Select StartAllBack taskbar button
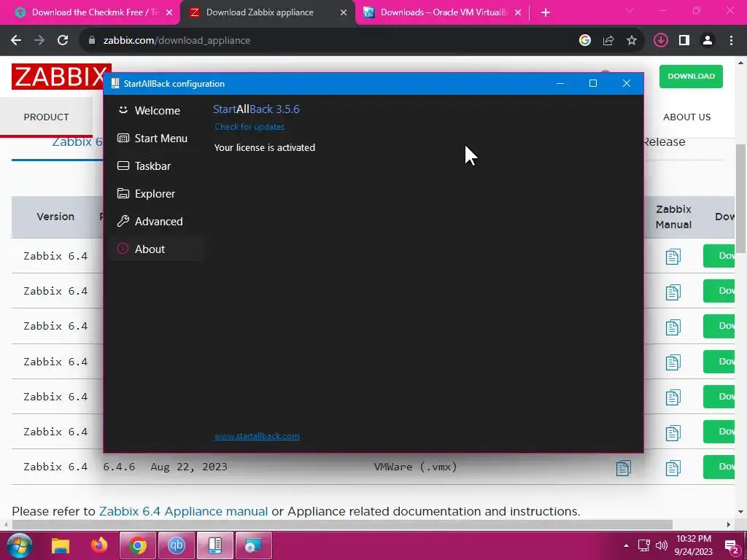The width and height of the screenshot is (747, 560). 215,545
